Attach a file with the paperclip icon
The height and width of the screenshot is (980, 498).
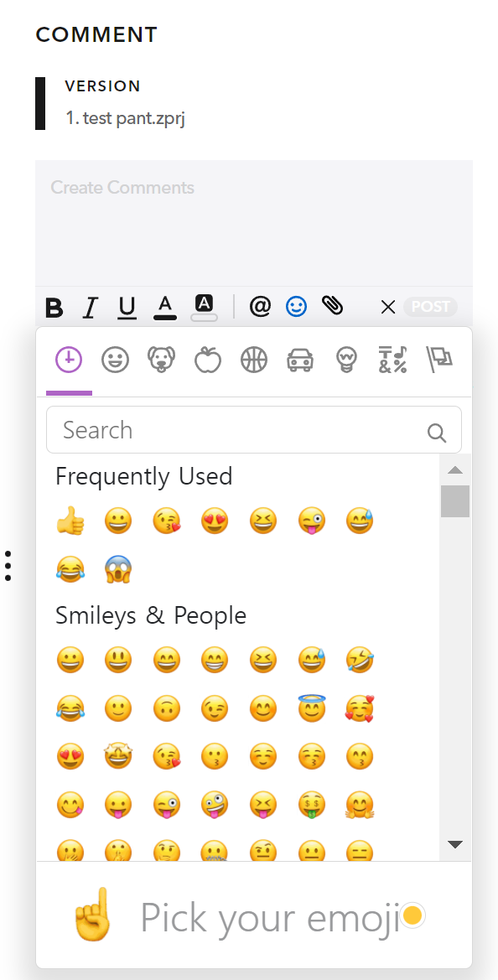332,306
